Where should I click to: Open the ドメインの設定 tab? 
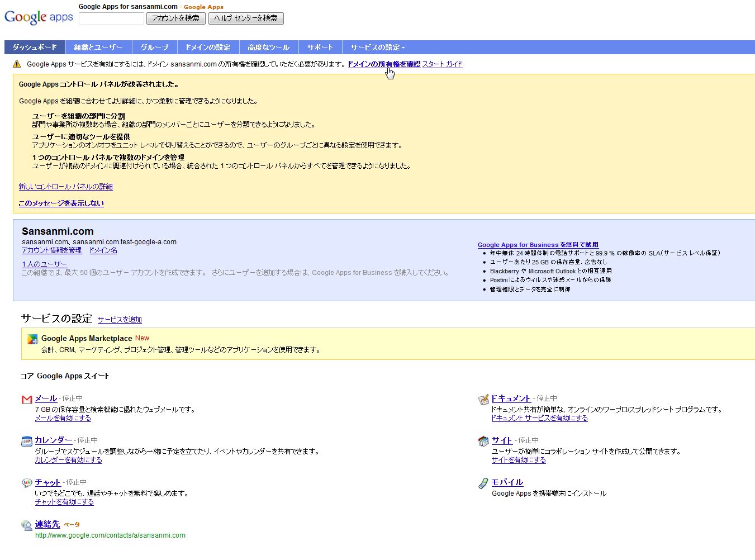pos(208,47)
